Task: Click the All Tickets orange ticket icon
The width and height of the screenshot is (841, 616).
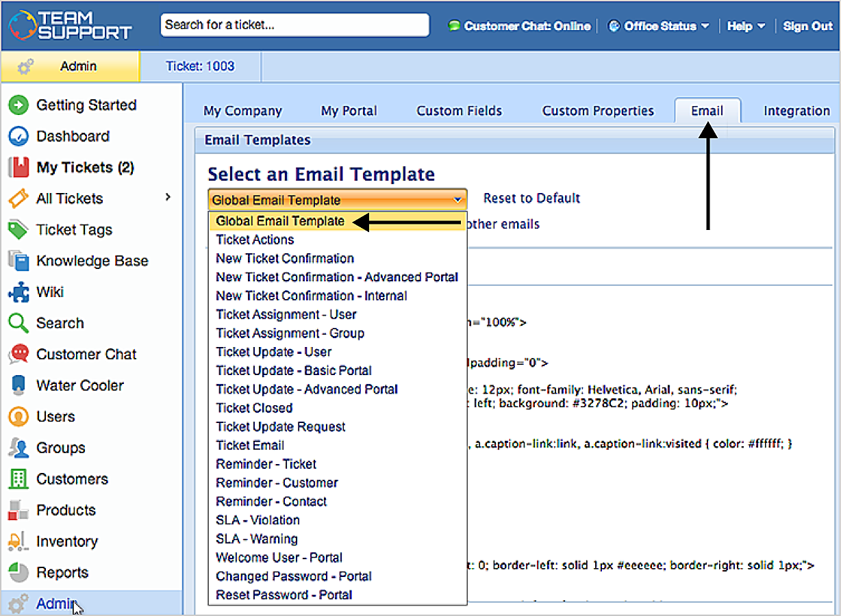Action: click(x=18, y=198)
